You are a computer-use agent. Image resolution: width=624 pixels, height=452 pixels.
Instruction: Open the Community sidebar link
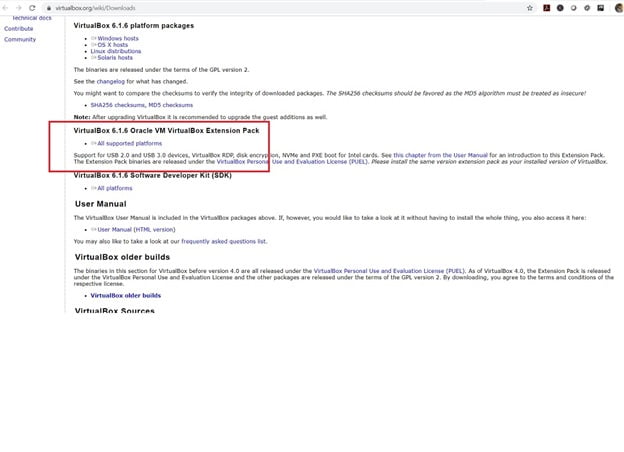click(20, 39)
